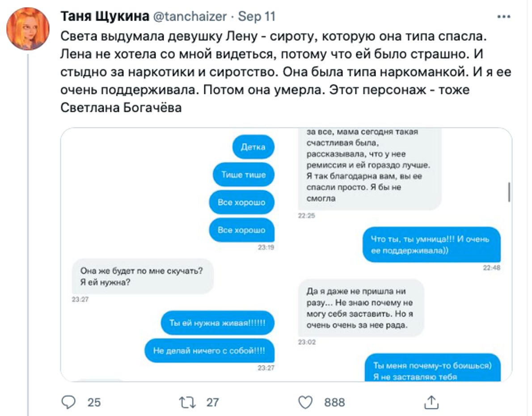Click the 888 likes count
The width and height of the screenshot is (532, 416).
click(x=334, y=403)
